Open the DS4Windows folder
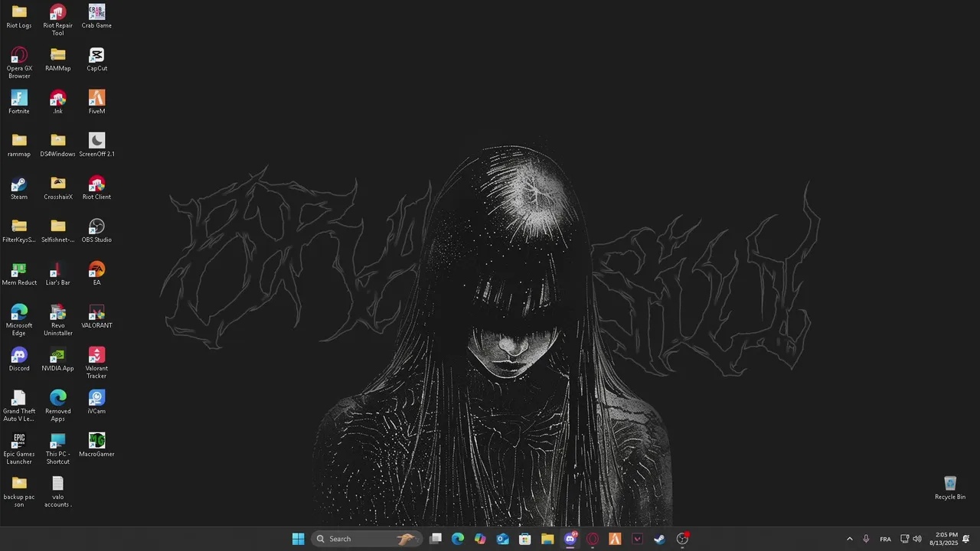This screenshot has height=551, width=980. (x=58, y=145)
